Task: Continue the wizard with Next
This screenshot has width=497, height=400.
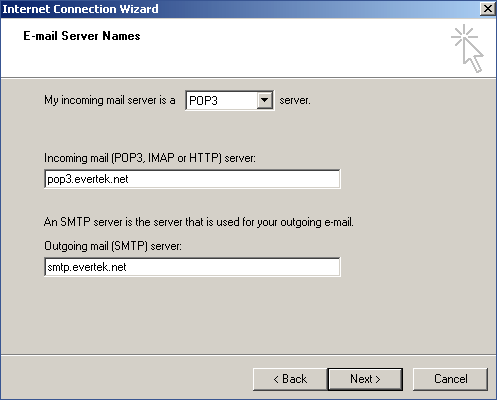Action: [365, 379]
